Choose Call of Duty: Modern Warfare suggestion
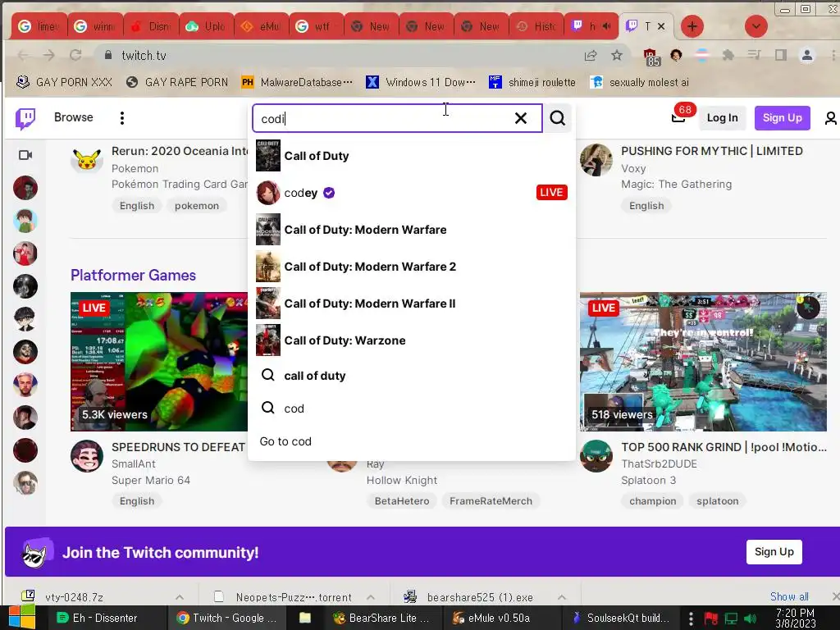Image resolution: width=840 pixels, height=630 pixels. click(x=412, y=230)
